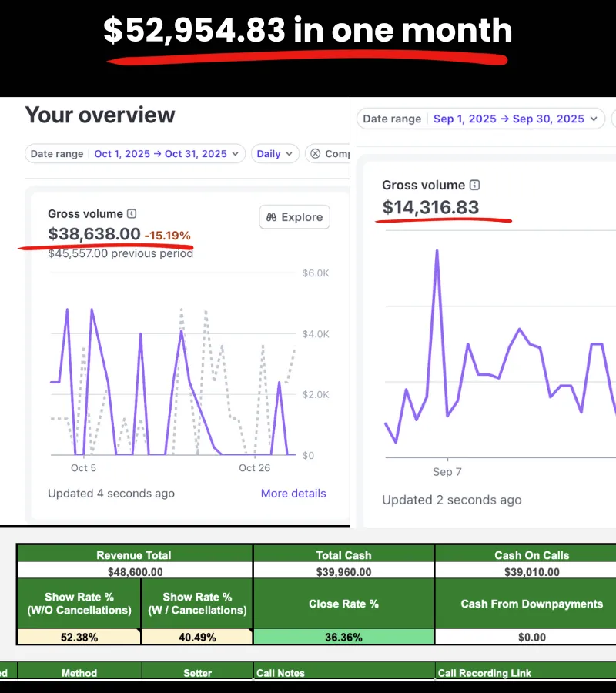Select the Close Rate % header cell
The height and width of the screenshot is (693, 616).
coord(343,604)
